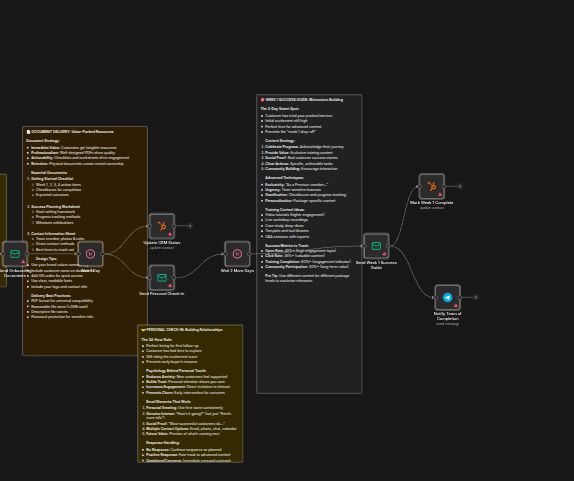Click the 'Send Personal Check-in' node label

(x=162, y=294)
